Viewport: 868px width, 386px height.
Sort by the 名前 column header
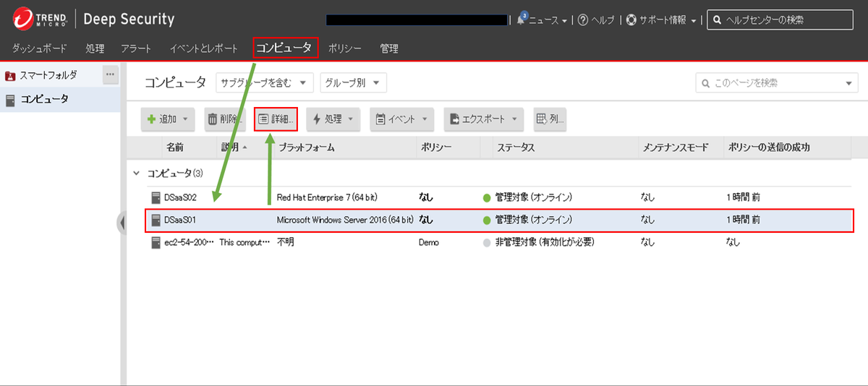pyautogui.click(x=175, y=147)
